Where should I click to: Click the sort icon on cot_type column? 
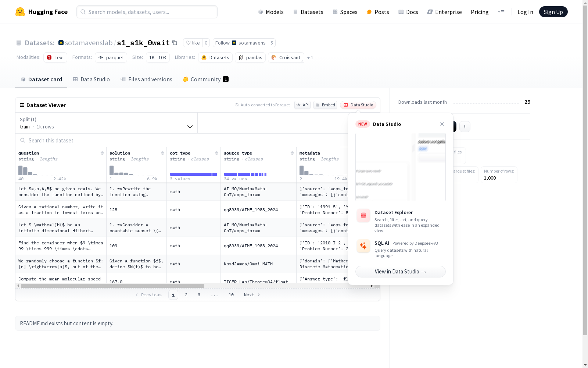click(x=216, y=153)
